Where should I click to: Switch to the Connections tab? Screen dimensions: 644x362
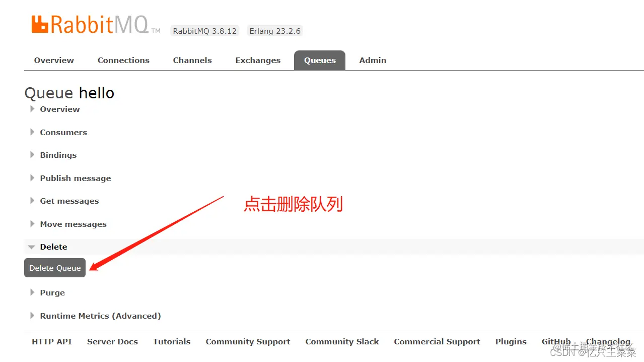(123, 60)
